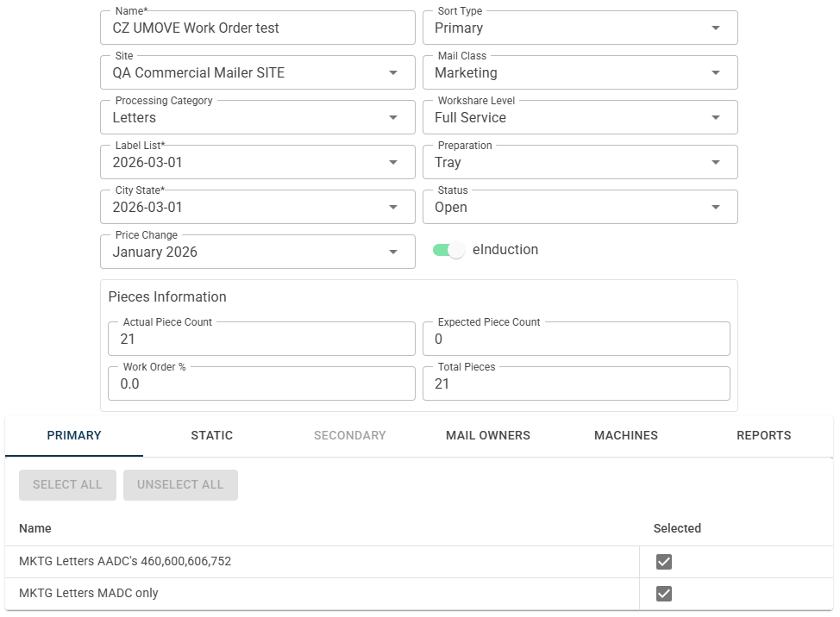Viewport: 840px width, 617px height.
Task: Expand the Price Change dropdown
Action: coord(393,252)
